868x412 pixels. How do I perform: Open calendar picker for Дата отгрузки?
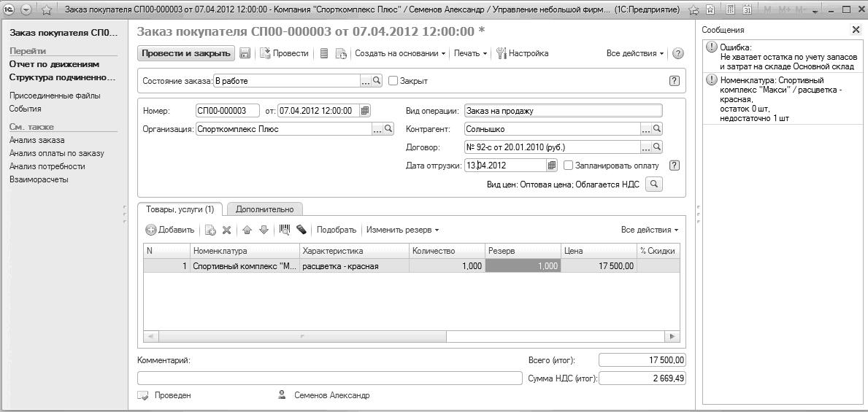pos(552,166)
